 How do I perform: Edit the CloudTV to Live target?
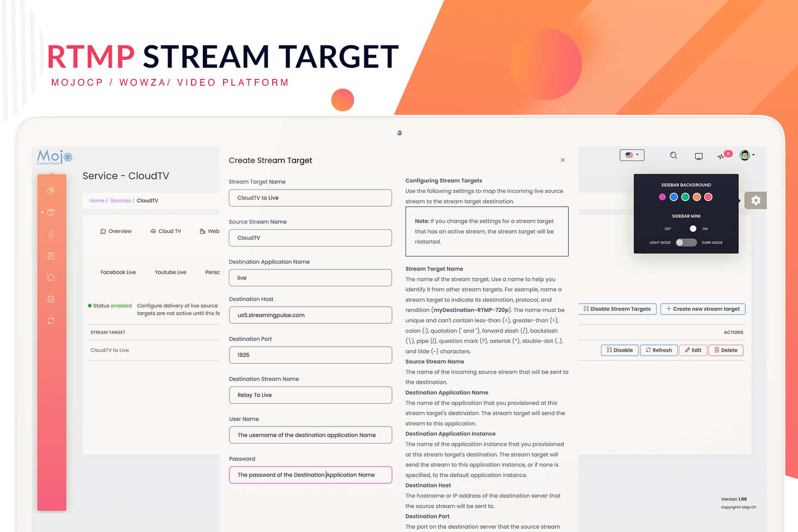tap(693, 350)
